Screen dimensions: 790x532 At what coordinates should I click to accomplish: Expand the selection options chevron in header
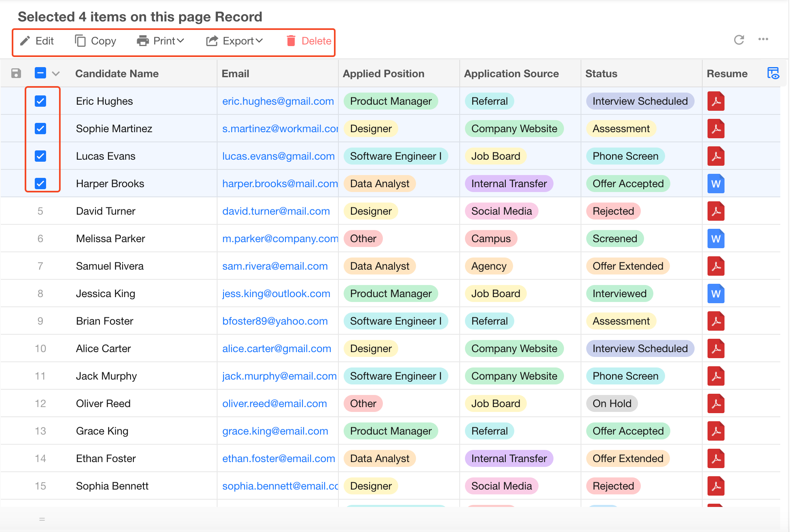pos(56,74)
